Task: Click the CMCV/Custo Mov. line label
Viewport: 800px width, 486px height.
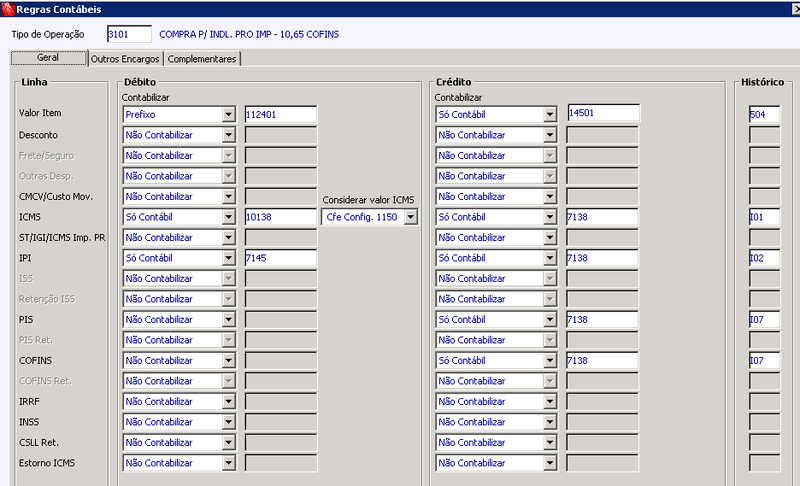Action: (x=56, y=196)
